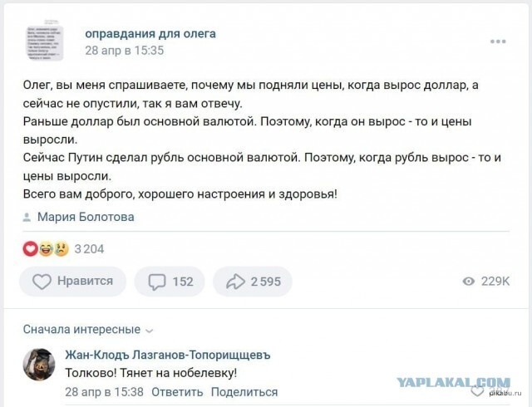This screenshot has height=407, width=532.
Task: Open Жан-Клодъ Лазганов-Топорищщевъ profile
Action: pos(168,356)
